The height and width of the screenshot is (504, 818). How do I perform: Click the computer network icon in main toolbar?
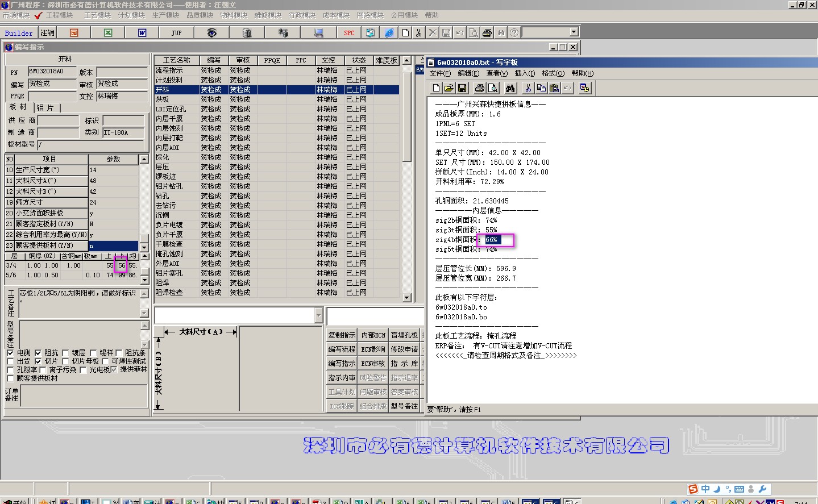point(318,33)
